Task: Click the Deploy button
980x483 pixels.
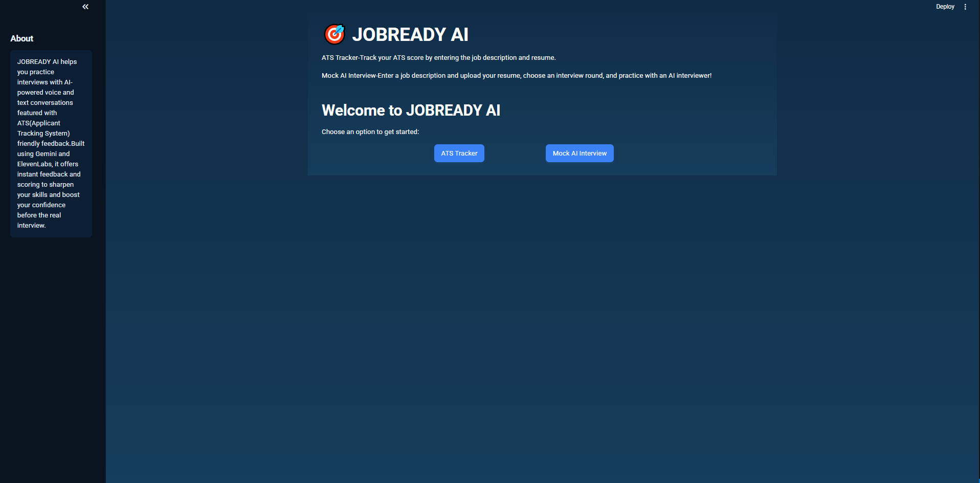Action: pos(945,7)
